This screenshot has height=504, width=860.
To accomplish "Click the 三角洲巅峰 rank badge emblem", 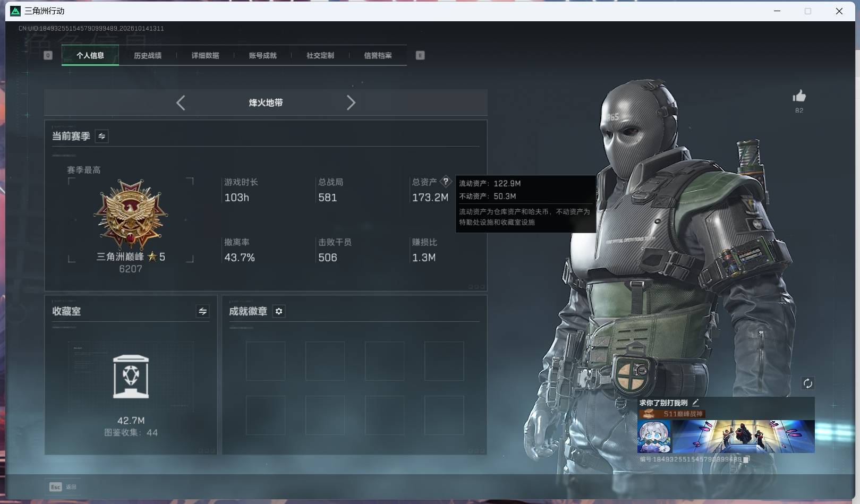I will [131, 215].
